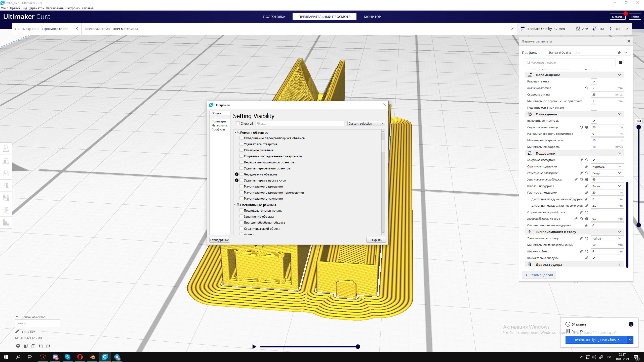
Task: Collapse Ремонт объектов category
Action: coord(235,132)
